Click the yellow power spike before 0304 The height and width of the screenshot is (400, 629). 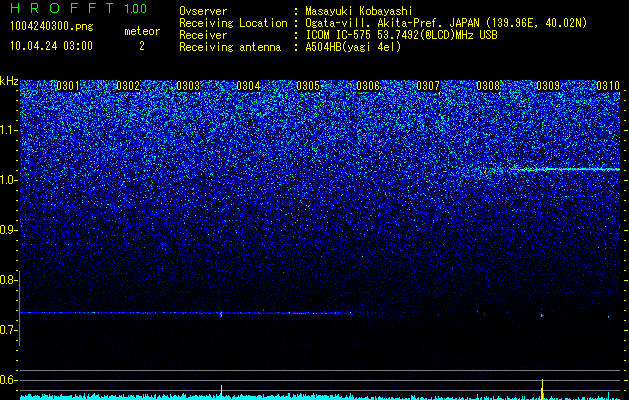pyautogui.click(x=221, y=392)
